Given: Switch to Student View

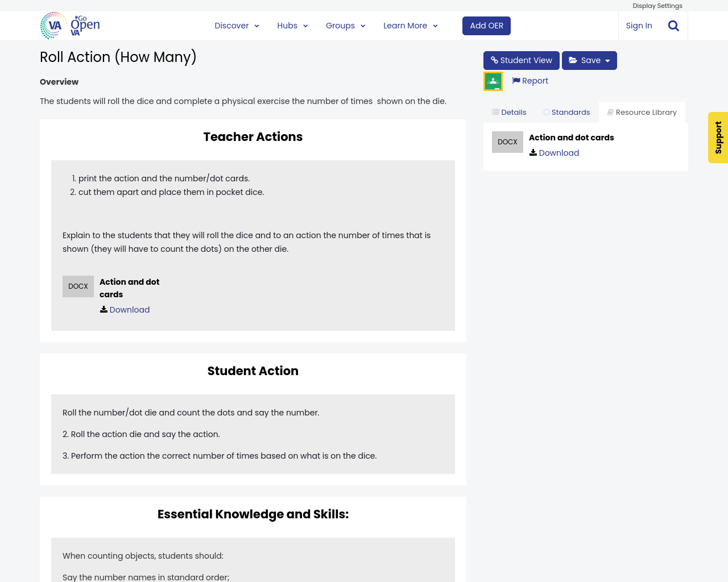Looking at the screenshot, I should click(x=521, y=60).
